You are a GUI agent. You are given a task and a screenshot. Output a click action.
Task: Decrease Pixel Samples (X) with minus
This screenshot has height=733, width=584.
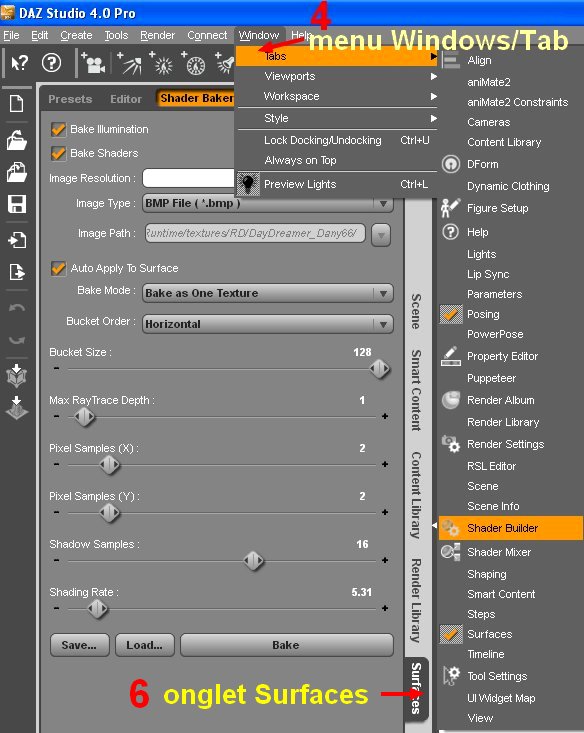(x=57, y=464)
